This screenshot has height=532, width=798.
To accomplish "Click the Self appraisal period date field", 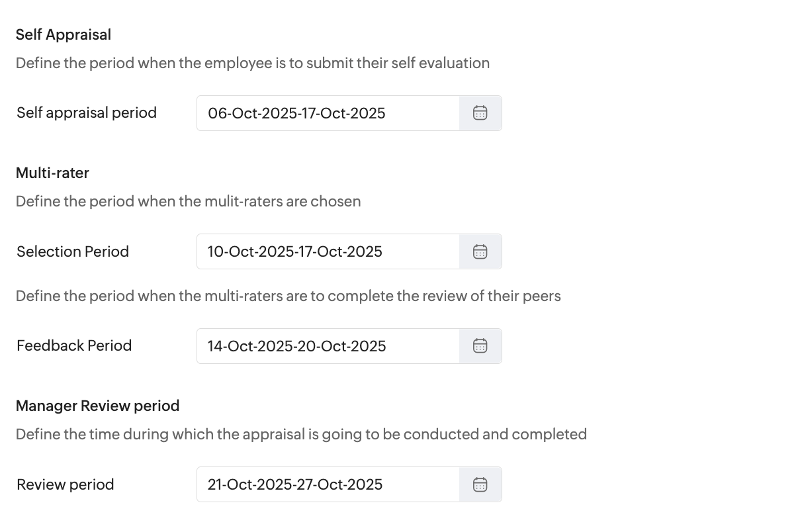I will click(x=328, y=113).
